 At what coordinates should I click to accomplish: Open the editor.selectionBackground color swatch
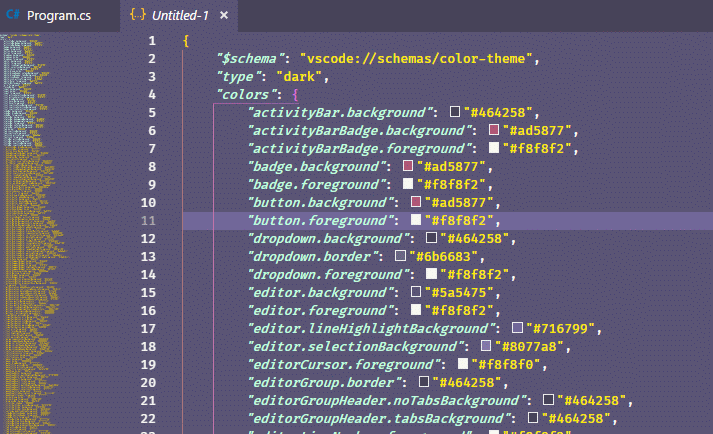486,347
